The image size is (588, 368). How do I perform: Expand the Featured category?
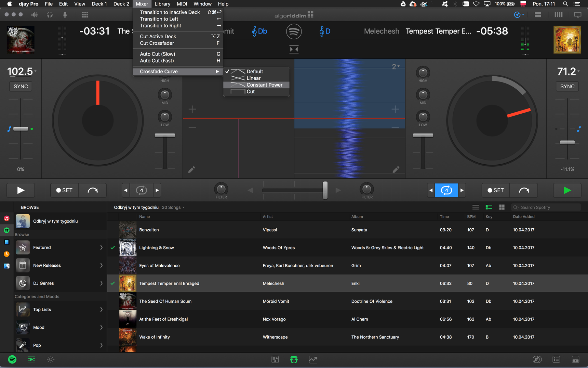[101, 248]
